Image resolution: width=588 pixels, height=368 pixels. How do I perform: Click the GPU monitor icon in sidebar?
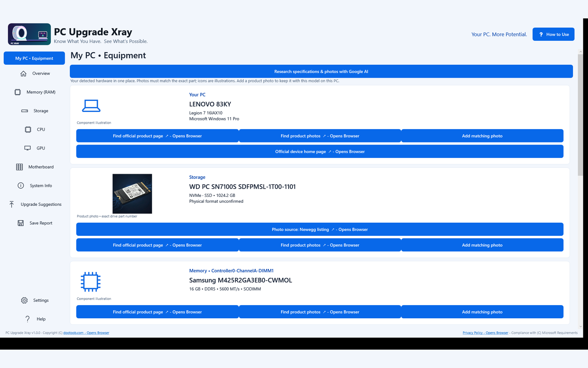pyautogui.click(x=28, y=148)
